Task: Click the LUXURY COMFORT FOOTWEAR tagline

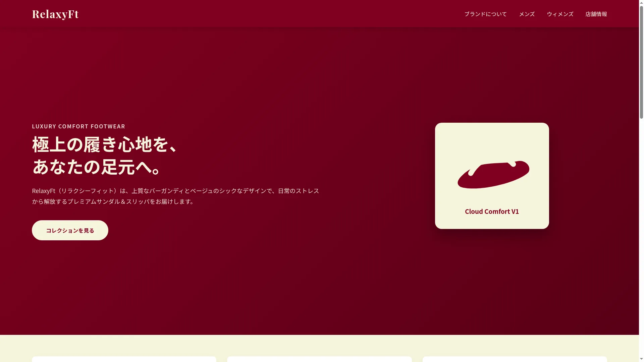Action: tap(78, 126)
